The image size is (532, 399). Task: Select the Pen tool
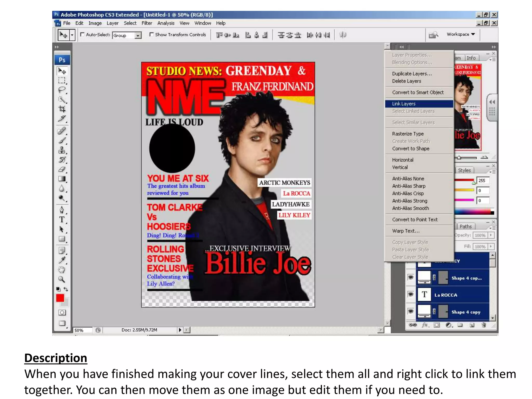point(62,210)
